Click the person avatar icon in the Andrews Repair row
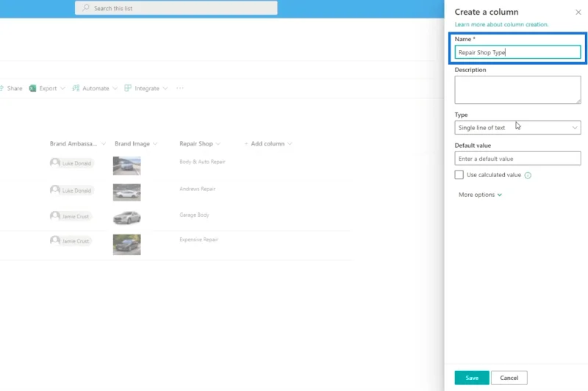The width and height of the screenshot is (588, 391). pyautogui.click(x=54, y=190)
